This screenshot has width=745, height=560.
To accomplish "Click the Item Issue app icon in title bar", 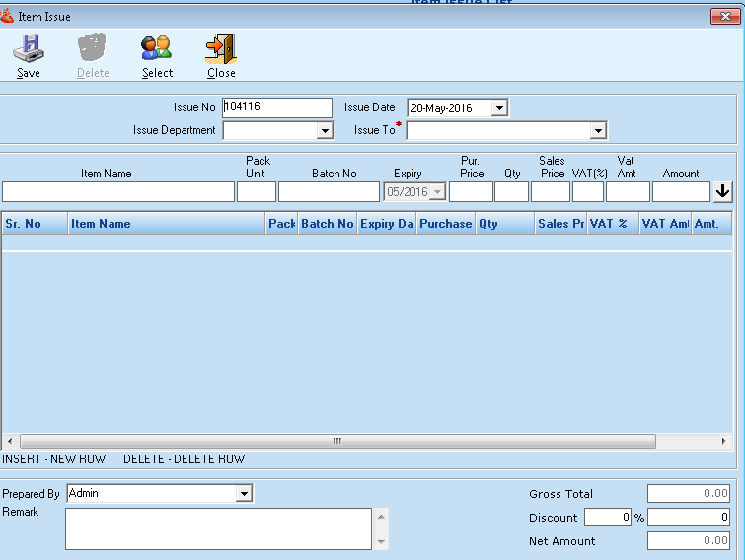I will (x=8, y=17).
